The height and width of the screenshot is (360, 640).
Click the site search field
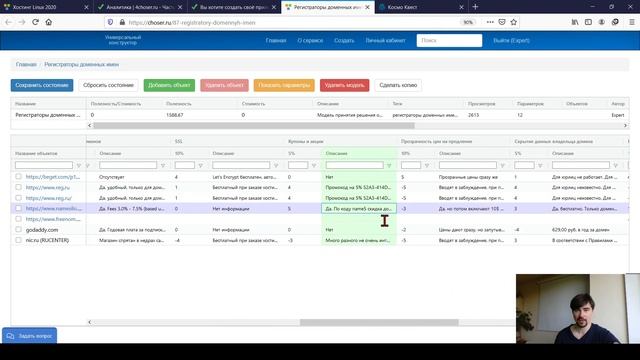(449, 40)
